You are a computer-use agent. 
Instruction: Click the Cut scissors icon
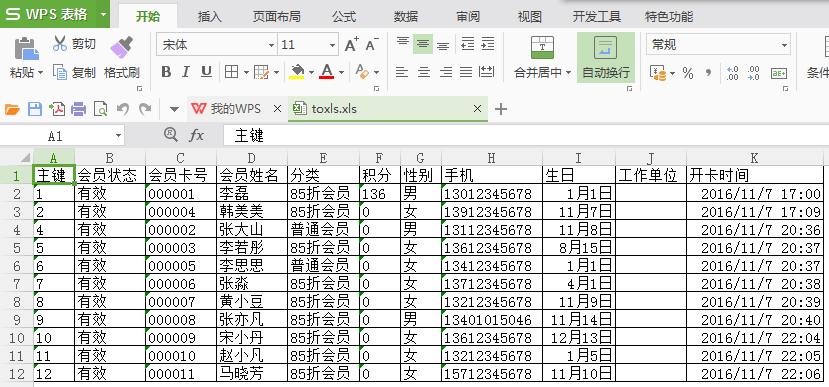point(60,43)
